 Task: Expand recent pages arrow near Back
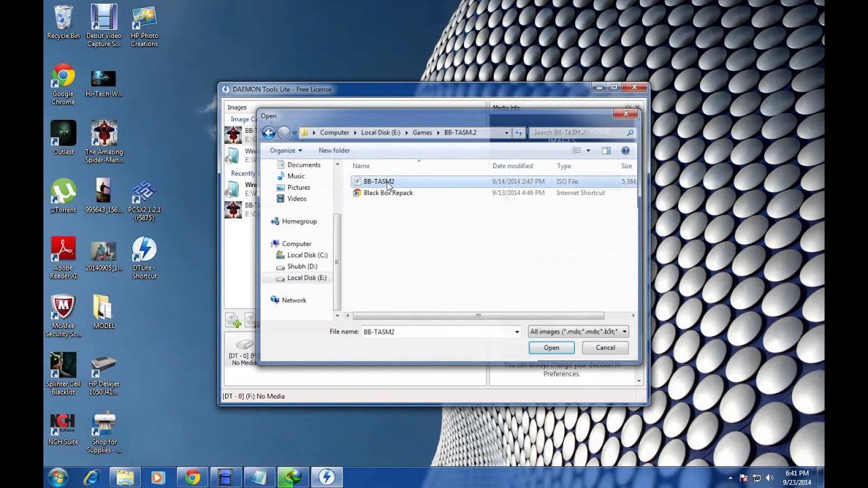click(x=294, y=133)
